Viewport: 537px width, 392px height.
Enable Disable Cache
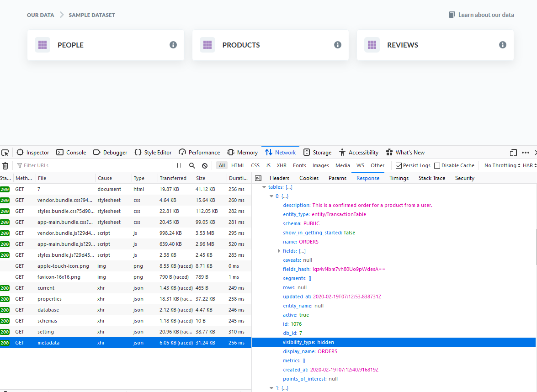[x=436, y=165]
